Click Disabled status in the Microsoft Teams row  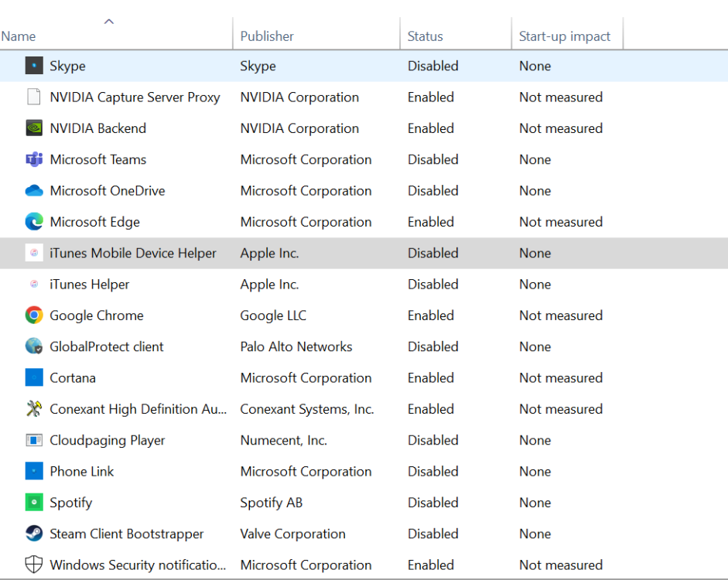(432, 159)
